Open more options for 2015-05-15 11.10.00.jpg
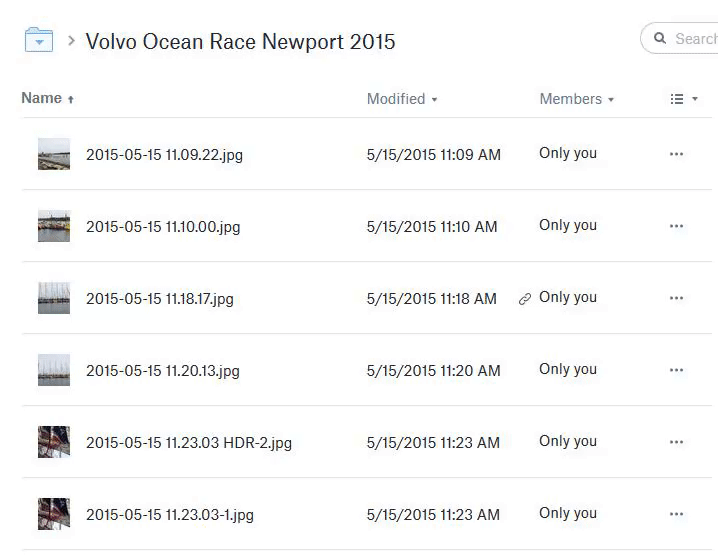Viewport: 718px width, 558px height. tap(676, 226)
